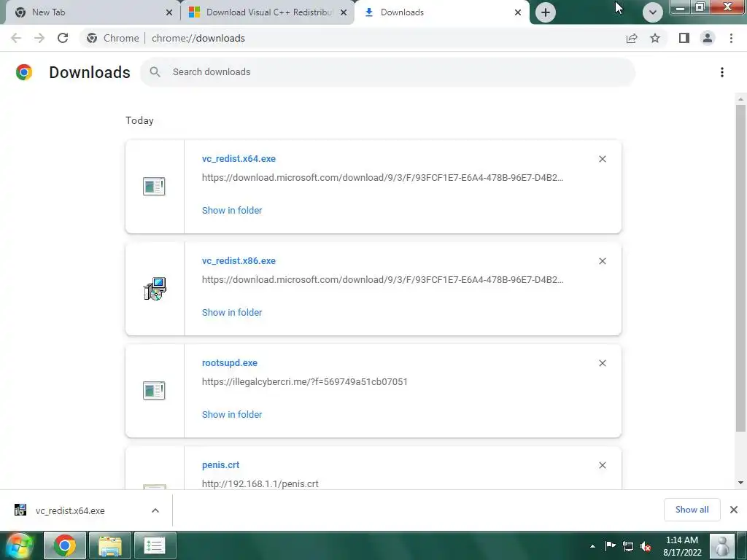This screenshot has height=560, width=747.
Task: Click the vc_redist.x64.exe file icon
Action: tap(154, 186)
